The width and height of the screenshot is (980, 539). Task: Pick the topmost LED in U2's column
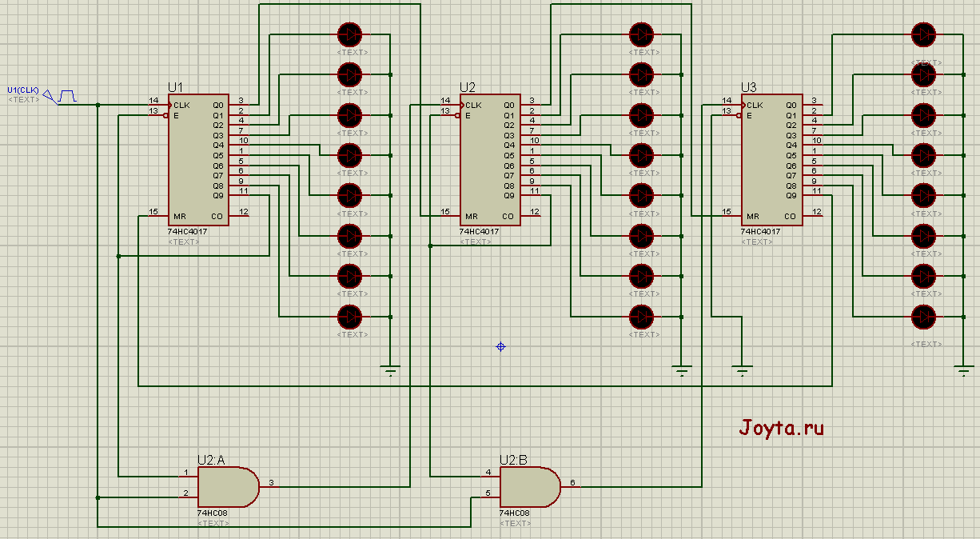pos(641,34)
